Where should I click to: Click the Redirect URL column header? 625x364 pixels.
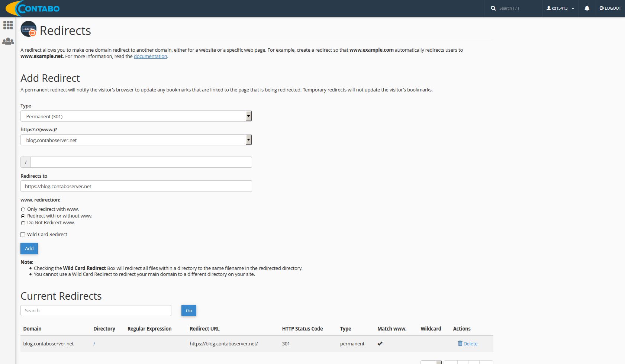204,329
